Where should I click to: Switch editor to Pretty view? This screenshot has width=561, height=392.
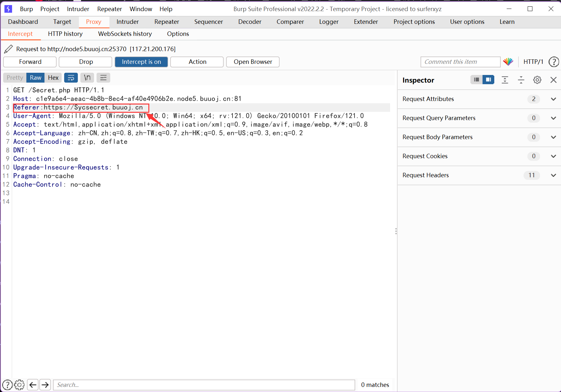click(15, 78)
